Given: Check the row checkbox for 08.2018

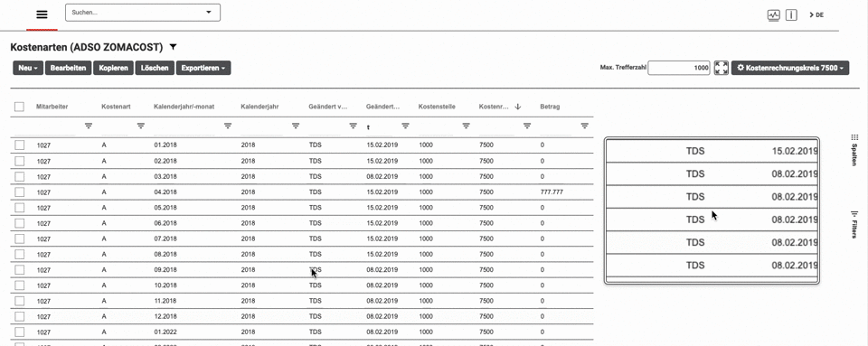Looking at the screenshot, I should coord(20,254).
